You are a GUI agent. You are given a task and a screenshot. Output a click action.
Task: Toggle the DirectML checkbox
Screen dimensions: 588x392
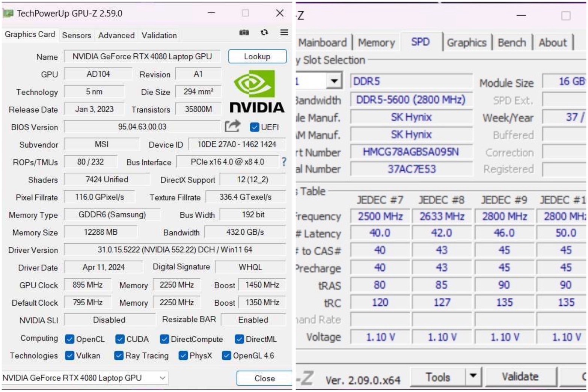tap(239, 339)
